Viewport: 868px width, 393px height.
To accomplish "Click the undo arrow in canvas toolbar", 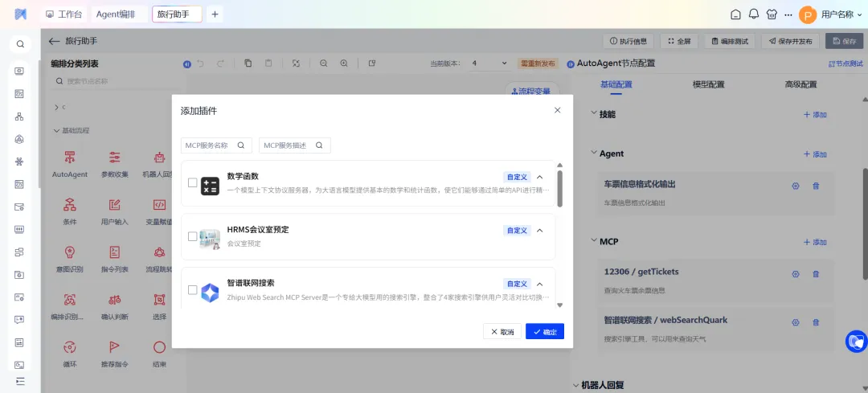I will coord(200,63).
